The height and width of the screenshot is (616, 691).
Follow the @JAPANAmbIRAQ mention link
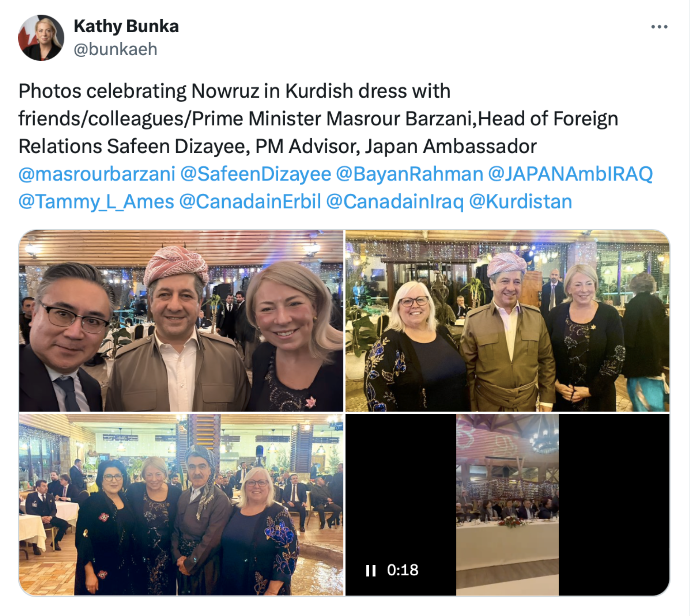(x=570, y=174)
